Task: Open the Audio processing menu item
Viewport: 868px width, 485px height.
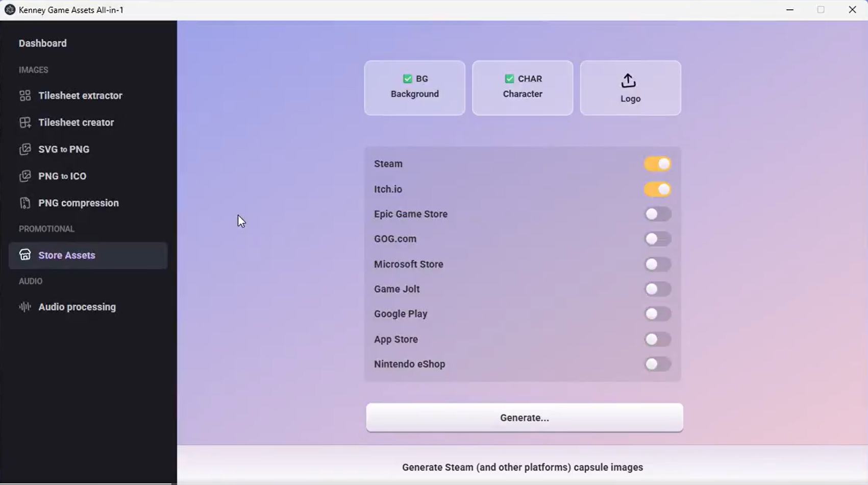Action: click(77, 307)
